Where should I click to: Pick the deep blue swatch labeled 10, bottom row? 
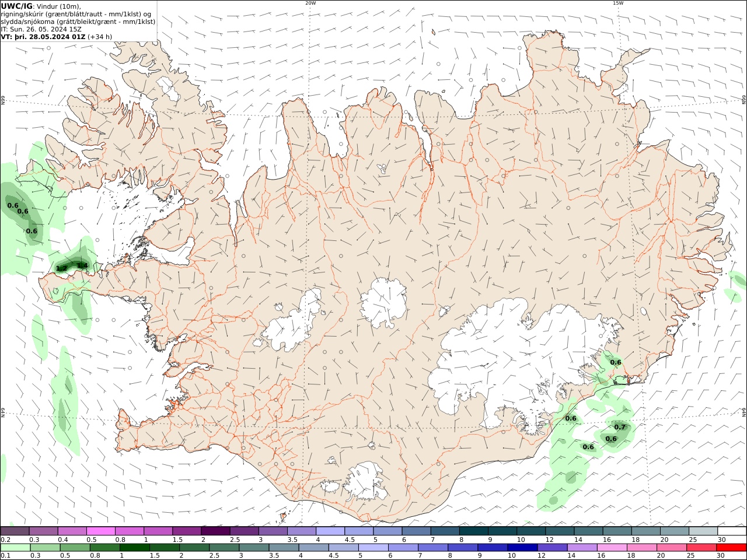pyautogui.click(x=523, y=548)
